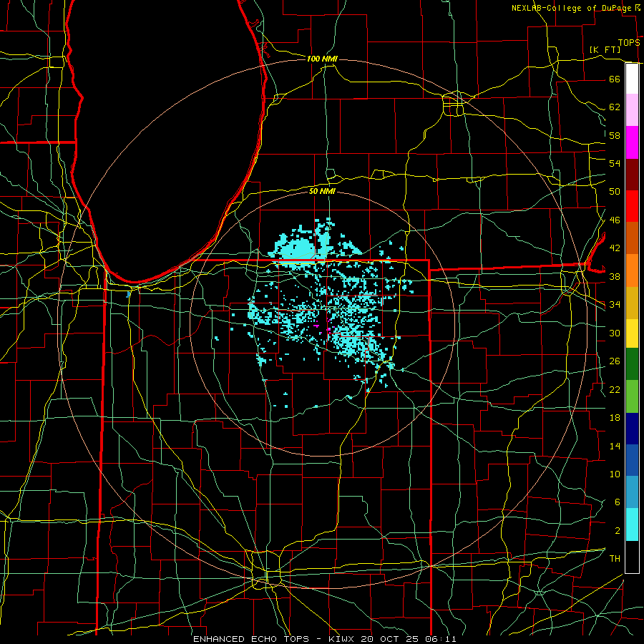The image size is (644, 644).
Task: Click the '54' legend value
Action: point(615,163)
